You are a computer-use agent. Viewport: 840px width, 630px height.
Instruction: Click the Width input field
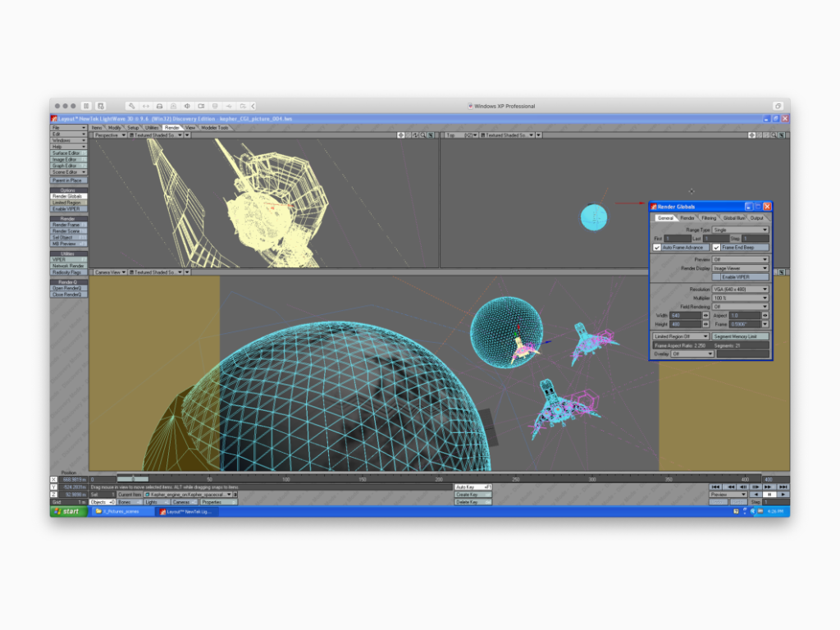(x=686, y=316)
